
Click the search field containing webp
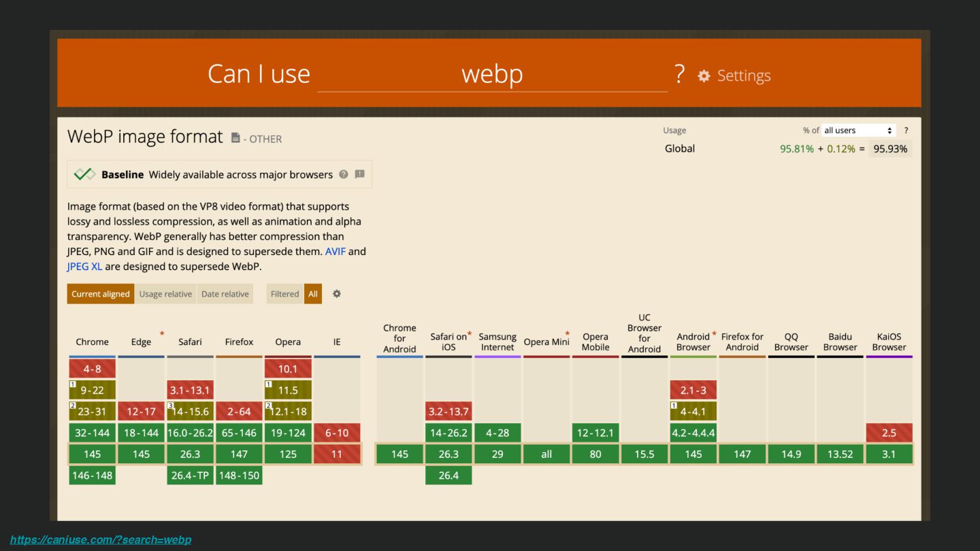pos(492,74)
